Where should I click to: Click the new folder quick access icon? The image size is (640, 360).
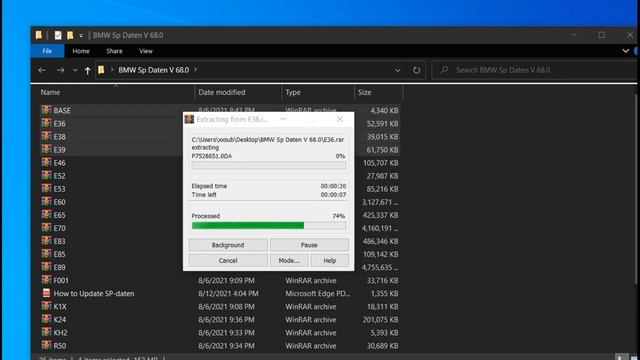[x=70, y=36]
